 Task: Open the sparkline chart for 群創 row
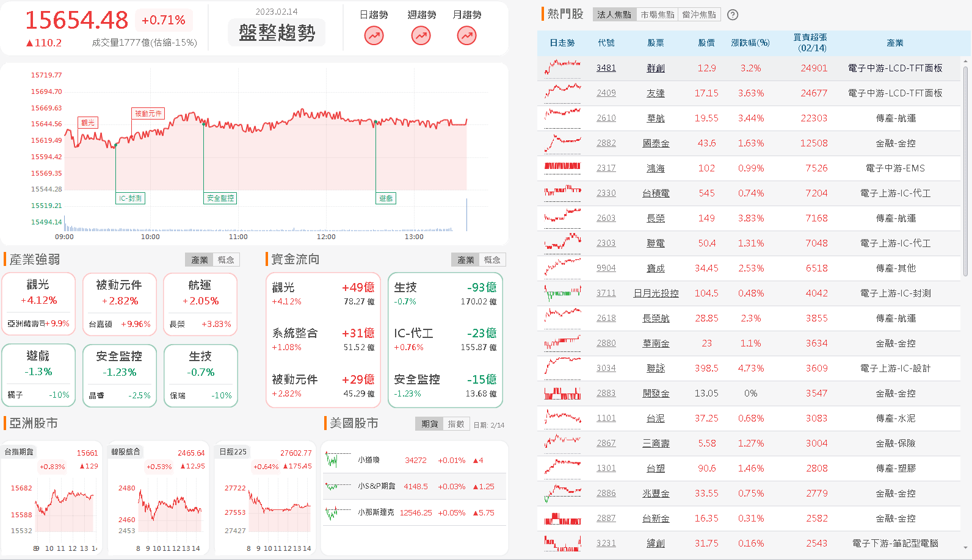(562, 68)
